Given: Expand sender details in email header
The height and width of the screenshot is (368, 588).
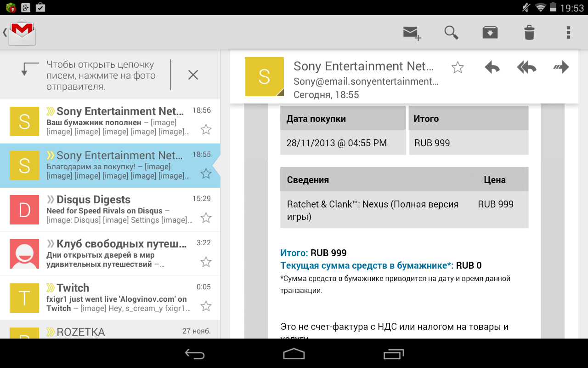Looking at the screenshot, I should tap(365, 80).
